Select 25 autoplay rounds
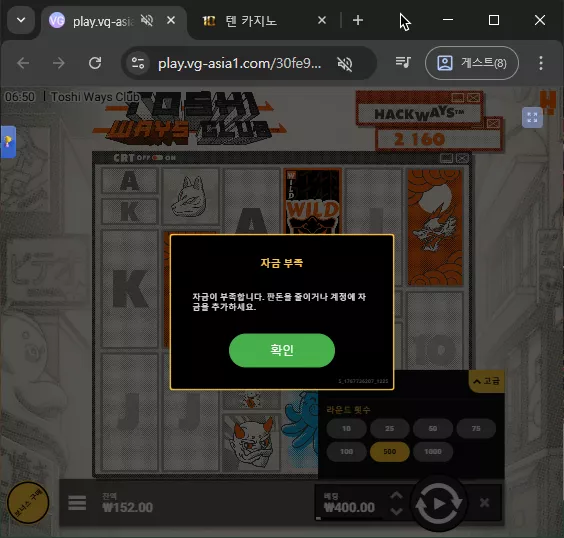Image resolution: width=564 pixels, height=538 pixels. point(390,429)
